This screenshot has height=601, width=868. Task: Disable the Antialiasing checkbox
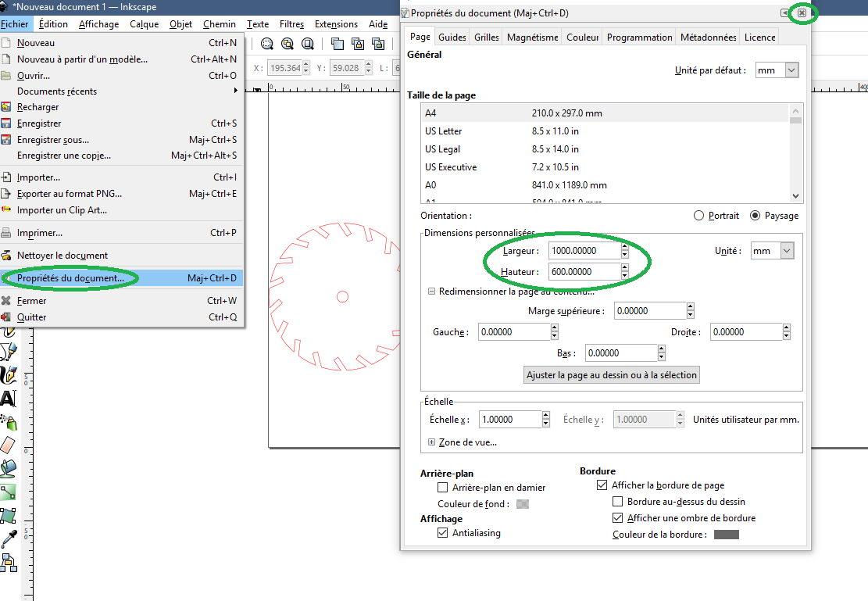pyautogui.click(x=443, y=533)
